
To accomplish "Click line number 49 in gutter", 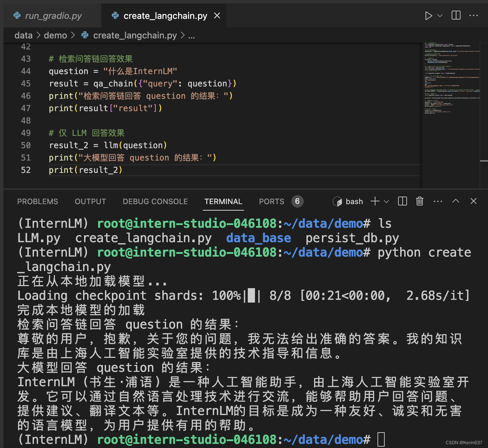I will [x=26, y=133].
